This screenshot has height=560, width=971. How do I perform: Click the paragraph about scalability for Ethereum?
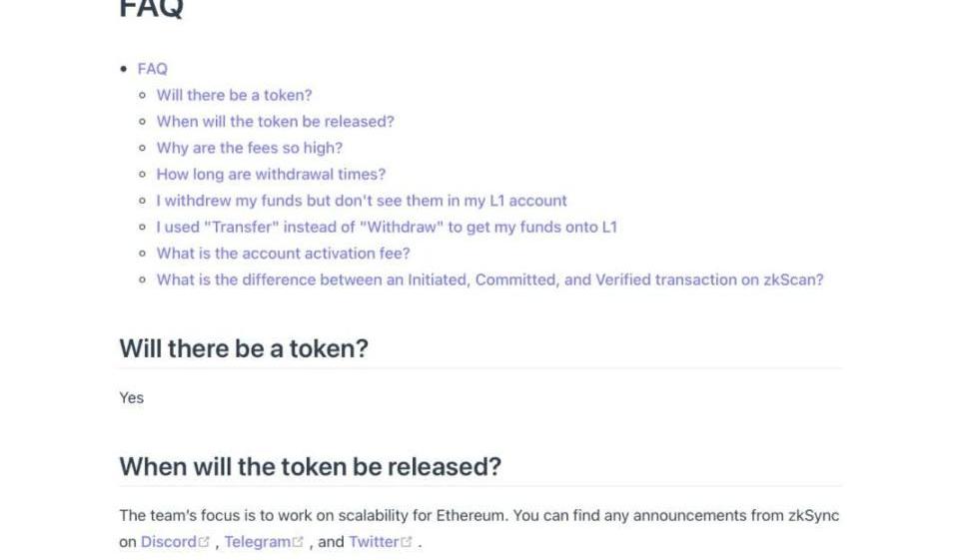click(479, 516)
